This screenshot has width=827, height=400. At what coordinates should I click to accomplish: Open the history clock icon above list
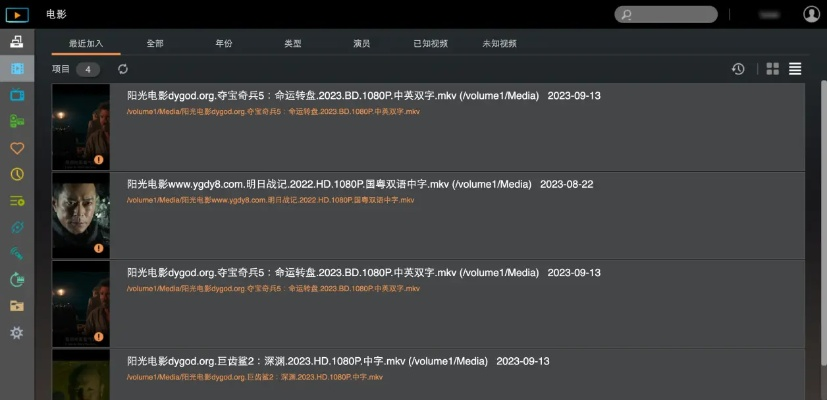point(738,69)
